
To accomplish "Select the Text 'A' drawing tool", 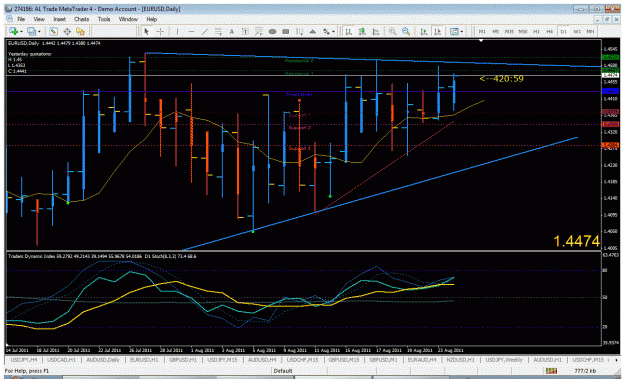I will coord(232,31).
